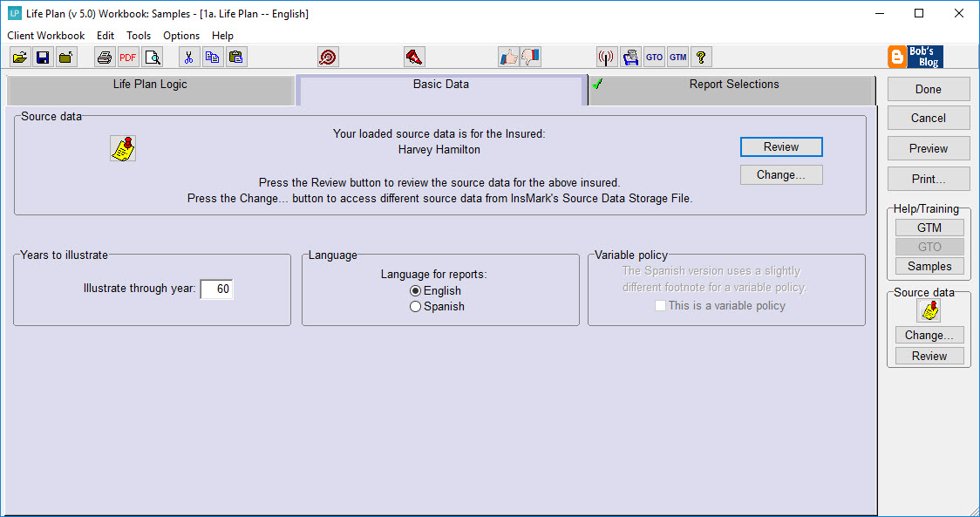
Task: Open print preview via the magnifier-document icon
Action: pos(152,56)
